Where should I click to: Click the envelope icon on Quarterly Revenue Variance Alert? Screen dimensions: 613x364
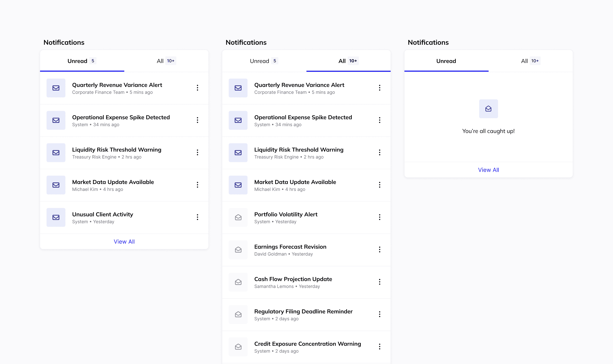coord(56,88)
